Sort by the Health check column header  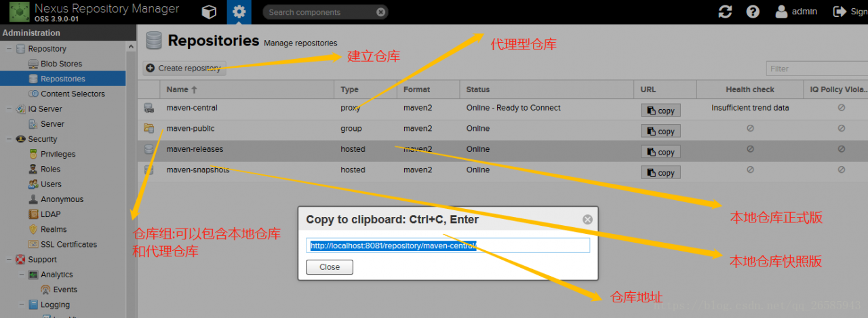click(750, 90)
